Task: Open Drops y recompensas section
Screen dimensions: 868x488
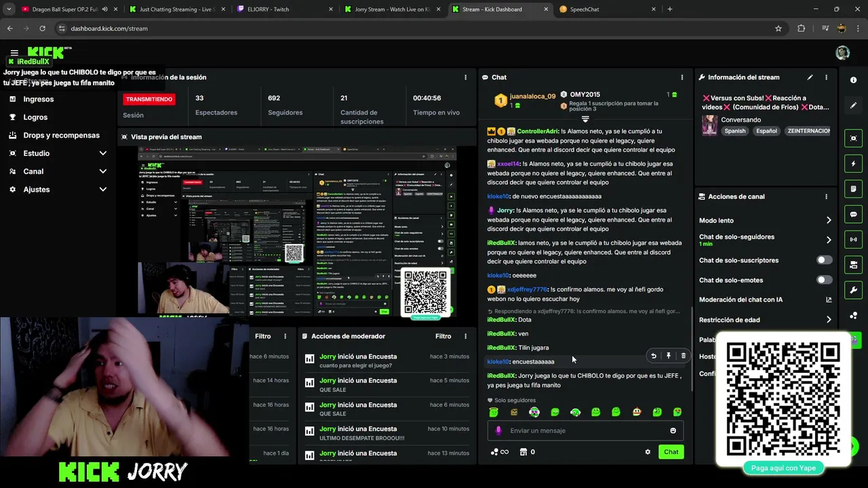Action: pos(61,135)
